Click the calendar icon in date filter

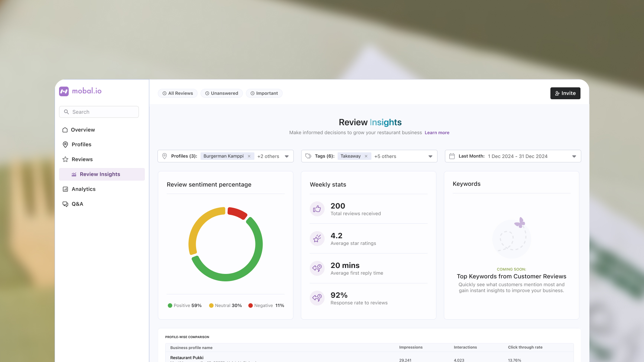pyautogui.click(x=452, y=156)
